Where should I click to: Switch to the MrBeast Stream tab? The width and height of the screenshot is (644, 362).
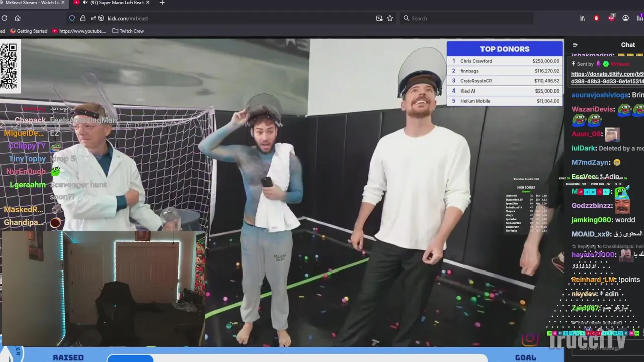(x=31, y=3)
